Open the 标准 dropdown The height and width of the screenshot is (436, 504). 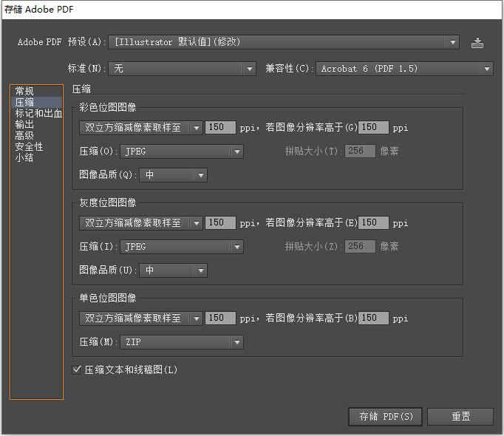tap(182, 69)
